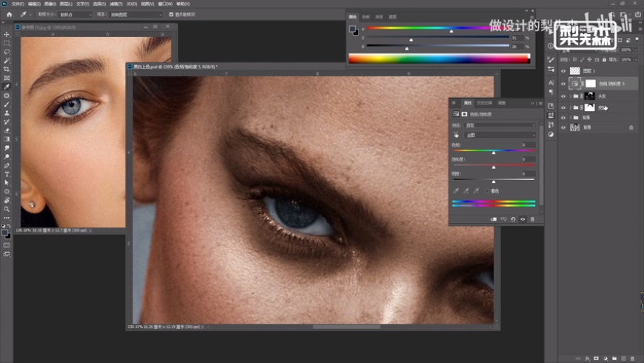The image size is (644, 363).
Task: Reset adjustment in Properties panel
Action: point(513,219)
